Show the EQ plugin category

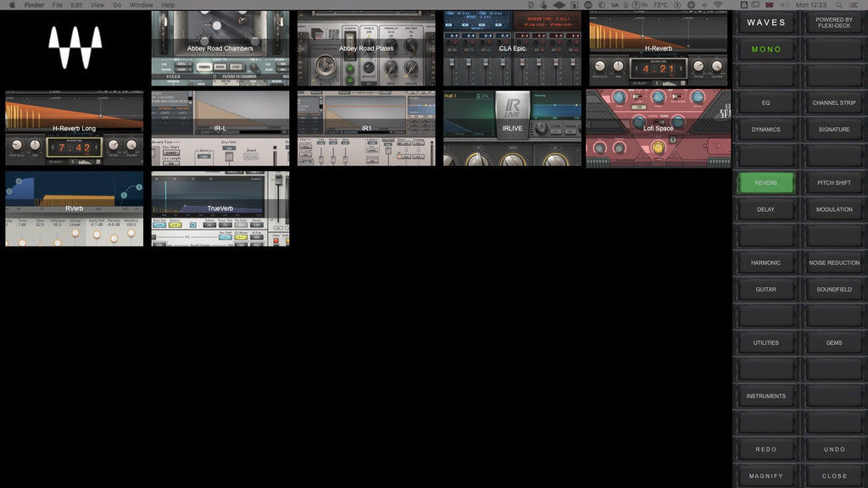(x=766, y=103)
